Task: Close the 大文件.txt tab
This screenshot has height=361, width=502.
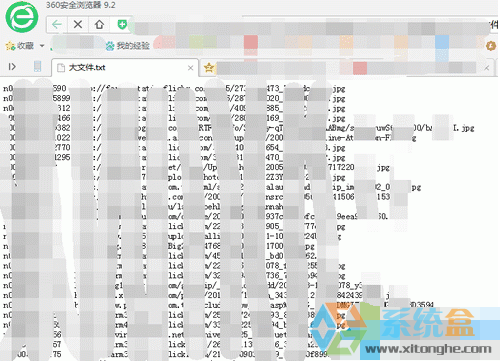Action: 190,68
